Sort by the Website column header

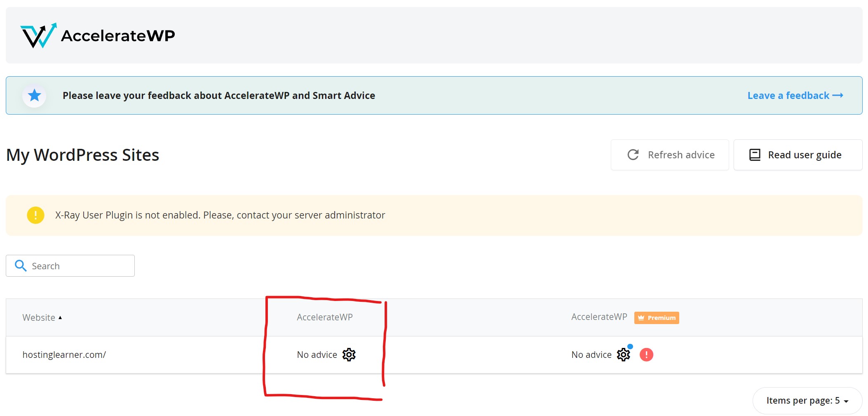pos(42,317)
